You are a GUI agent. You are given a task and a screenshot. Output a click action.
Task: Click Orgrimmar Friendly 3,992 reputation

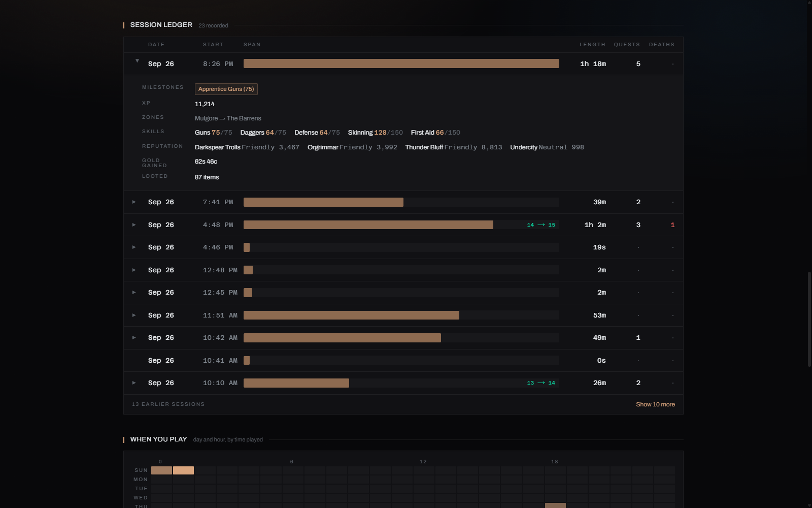point(352,147)
